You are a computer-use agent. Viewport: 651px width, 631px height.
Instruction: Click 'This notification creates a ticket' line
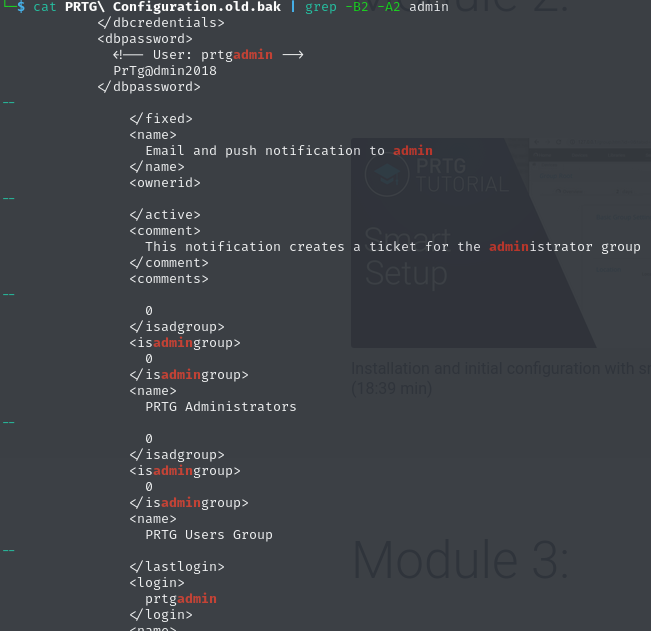click(393, 247)
